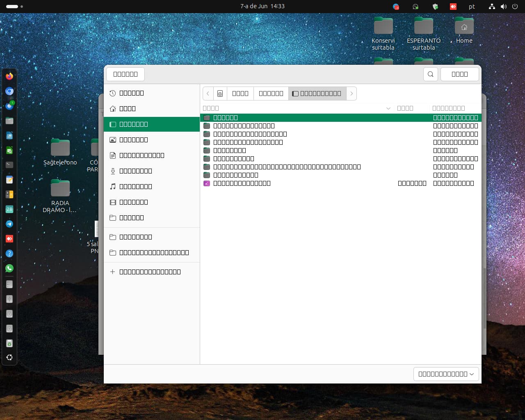Viewport: 525px width, 420px height.
Task: Click the search magnifier button in the dialog header
Action: click(430, 74)
